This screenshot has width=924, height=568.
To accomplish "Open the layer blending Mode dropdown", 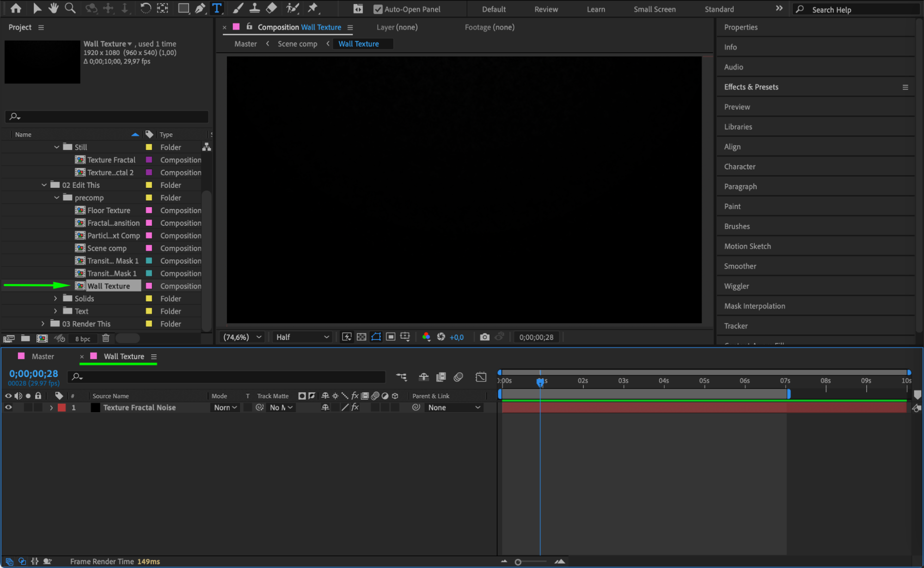I will (225, 407).
